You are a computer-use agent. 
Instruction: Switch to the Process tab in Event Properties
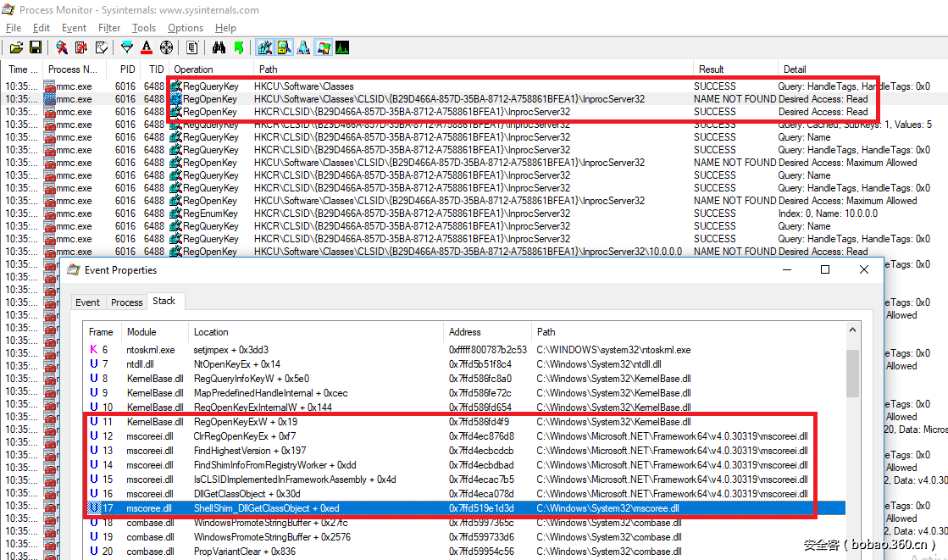click(127, 302)
